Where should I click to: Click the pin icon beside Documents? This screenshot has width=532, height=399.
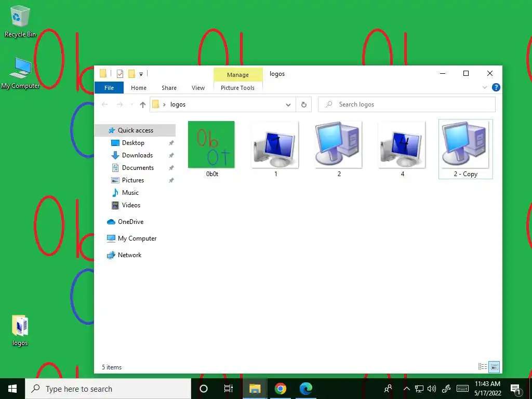[171, 168]
